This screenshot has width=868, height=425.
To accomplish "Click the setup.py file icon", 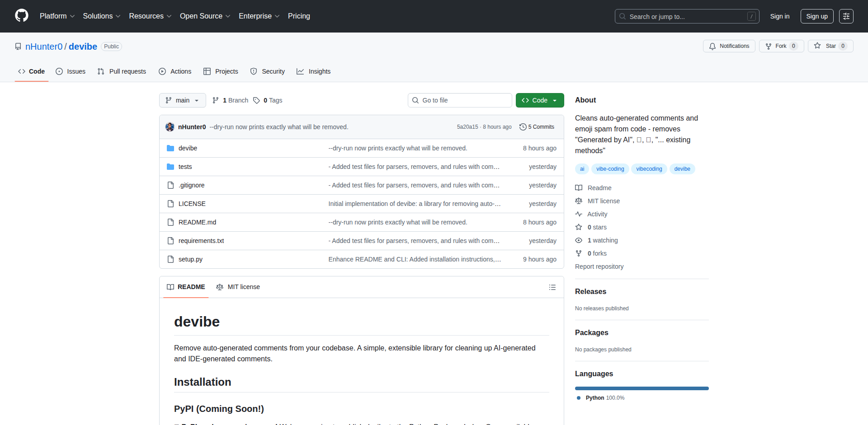I will 170,259.
